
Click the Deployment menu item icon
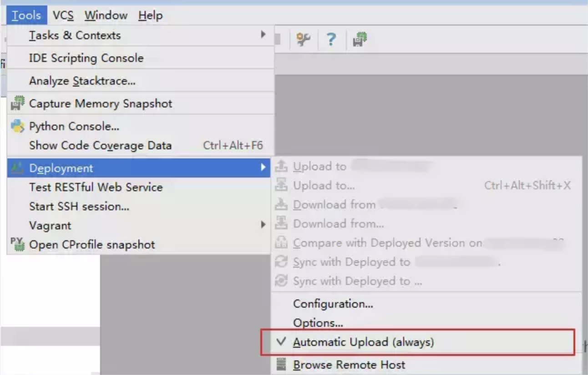18,168
